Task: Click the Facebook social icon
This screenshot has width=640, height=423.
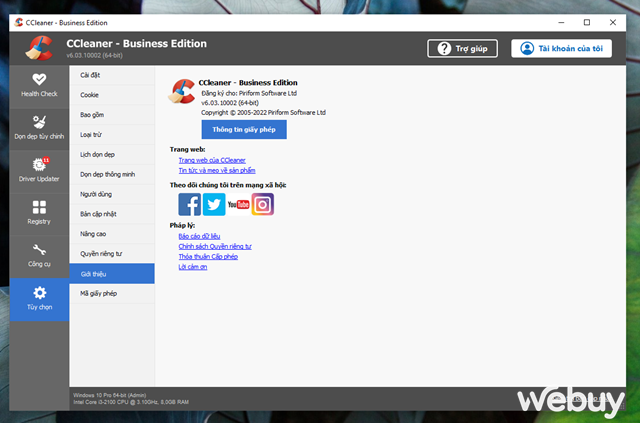Action: (190, 205)
